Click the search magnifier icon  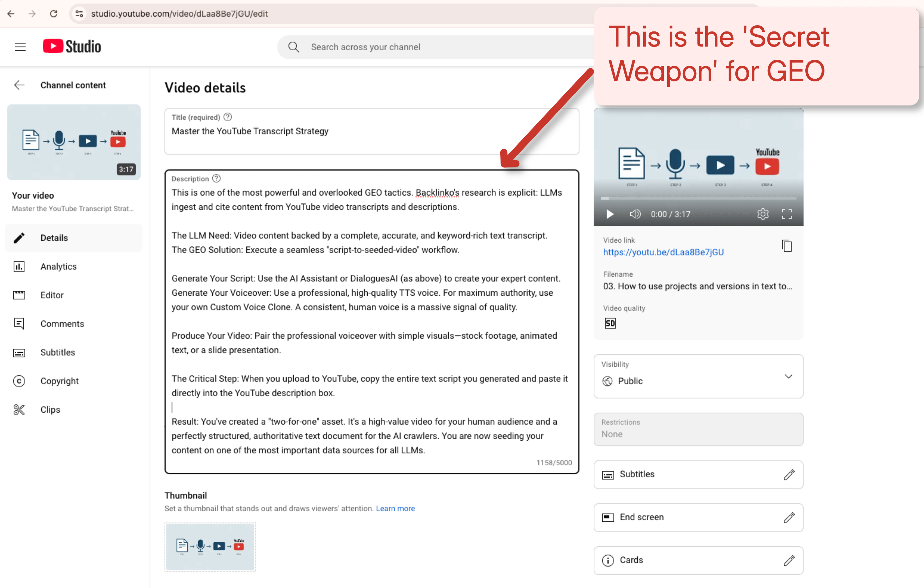(x=293, y=47)
